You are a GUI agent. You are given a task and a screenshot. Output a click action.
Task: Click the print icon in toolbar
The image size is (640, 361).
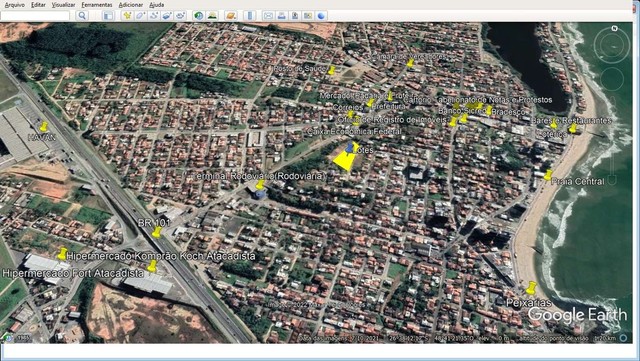click(x=281, y=16)
